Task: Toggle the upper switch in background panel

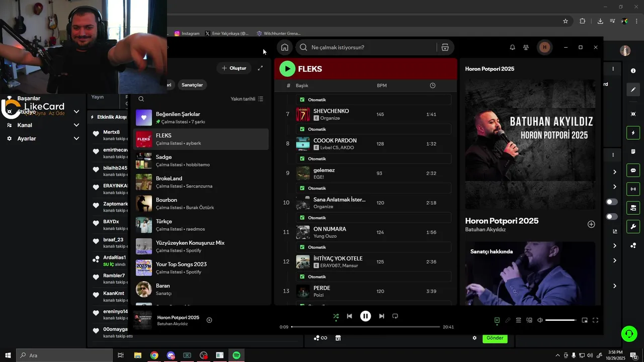Action: 612,202
